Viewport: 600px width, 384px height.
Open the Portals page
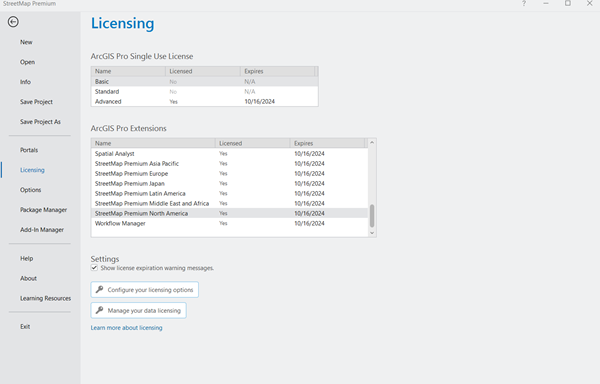click(x=29, y=150)
